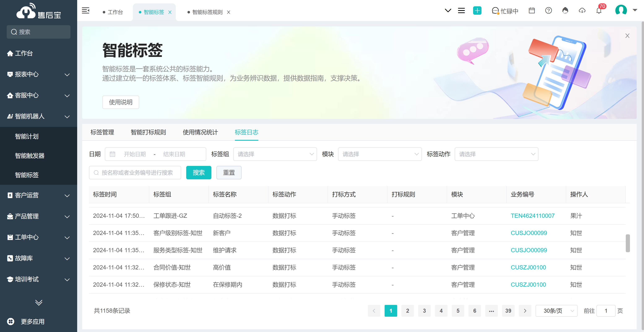Click the double chevron to show more menu

pyautogui.click(x=39, y=302)
